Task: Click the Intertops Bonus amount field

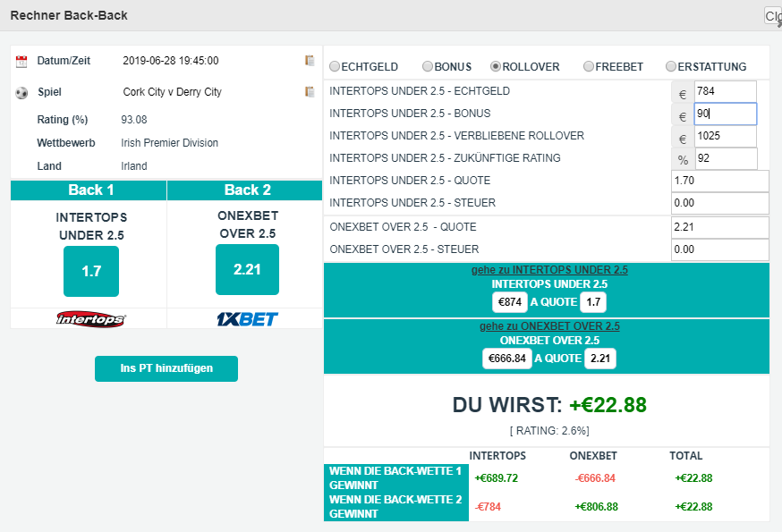Action: pyautogui.click(x=725, y=114)
